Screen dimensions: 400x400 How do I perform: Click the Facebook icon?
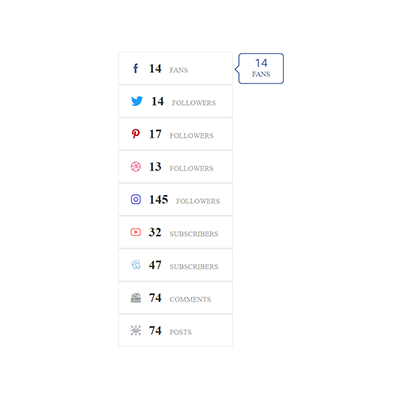click(136, 68)
